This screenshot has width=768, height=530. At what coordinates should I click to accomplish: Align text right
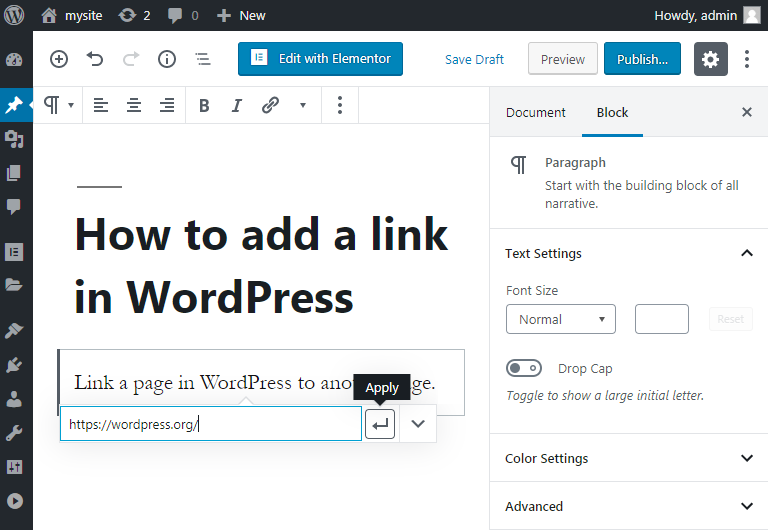[x=167, y=105]
